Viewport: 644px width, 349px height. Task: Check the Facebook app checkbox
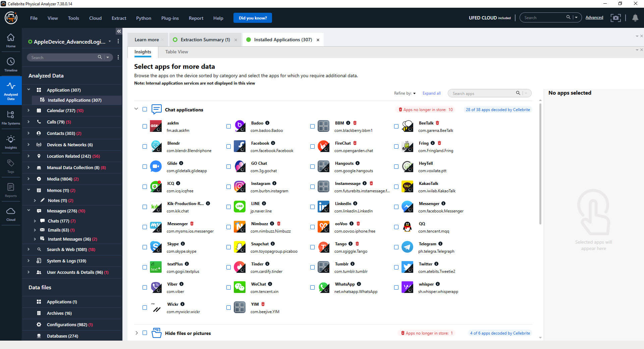tap(228, 147)
